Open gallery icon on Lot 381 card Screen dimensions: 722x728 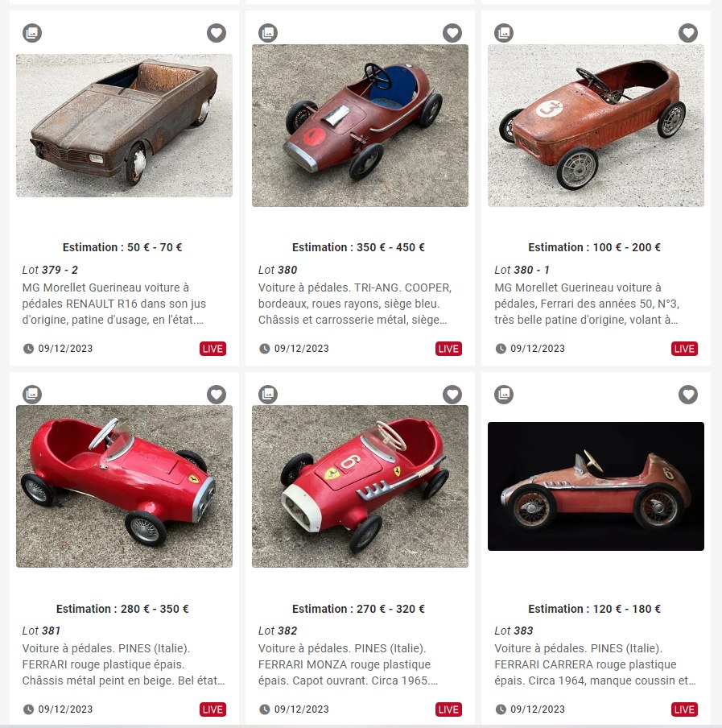coord(32,395)
